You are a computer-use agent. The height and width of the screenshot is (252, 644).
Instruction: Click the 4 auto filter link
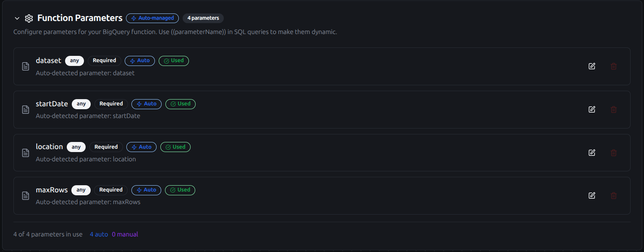tap(99, 234)
